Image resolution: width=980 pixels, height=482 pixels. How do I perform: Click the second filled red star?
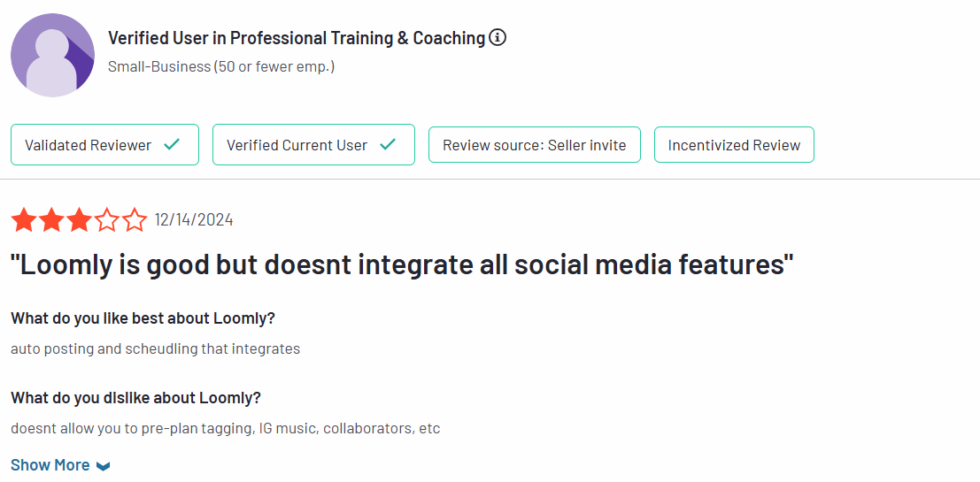(50, 219)
